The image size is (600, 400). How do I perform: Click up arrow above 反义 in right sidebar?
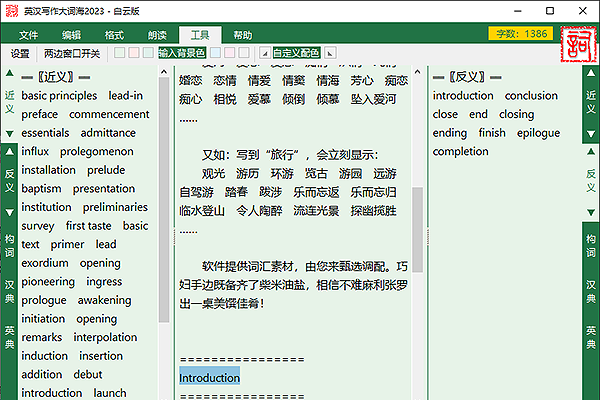point(591,152)
